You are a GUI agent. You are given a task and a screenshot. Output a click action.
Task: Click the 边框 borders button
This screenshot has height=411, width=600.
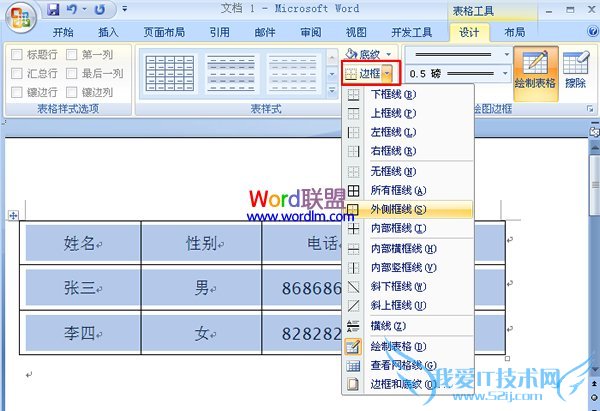(363, 73)
